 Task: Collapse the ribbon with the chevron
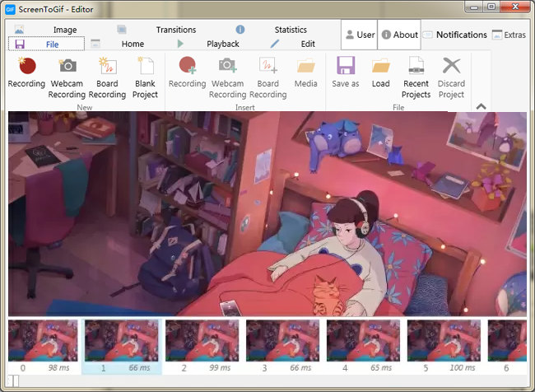[x=481, y=106]
